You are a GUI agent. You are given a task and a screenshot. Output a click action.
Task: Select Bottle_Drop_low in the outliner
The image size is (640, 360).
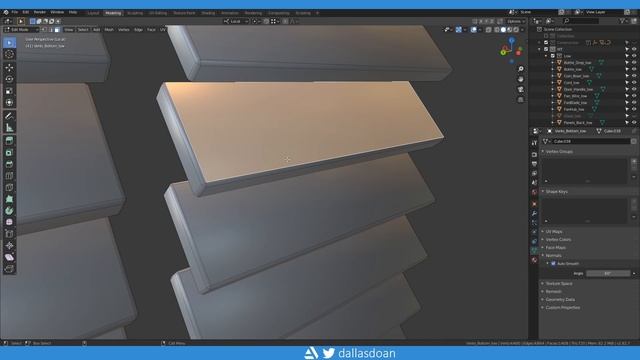pyautogui.click(x=577, y=63)
